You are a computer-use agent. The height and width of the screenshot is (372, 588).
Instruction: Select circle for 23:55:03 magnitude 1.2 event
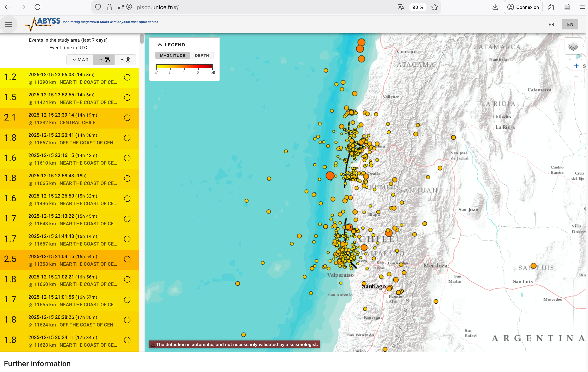(x=127, y=77)
